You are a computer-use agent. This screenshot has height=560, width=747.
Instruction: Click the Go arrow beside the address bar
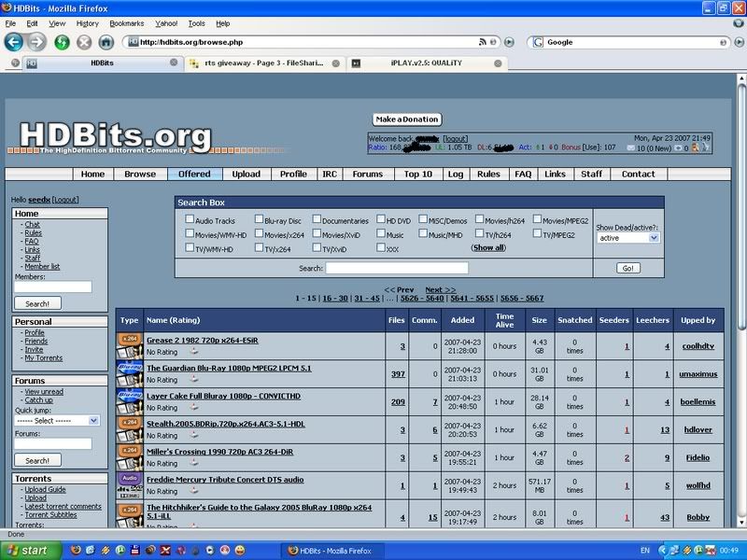509,42
